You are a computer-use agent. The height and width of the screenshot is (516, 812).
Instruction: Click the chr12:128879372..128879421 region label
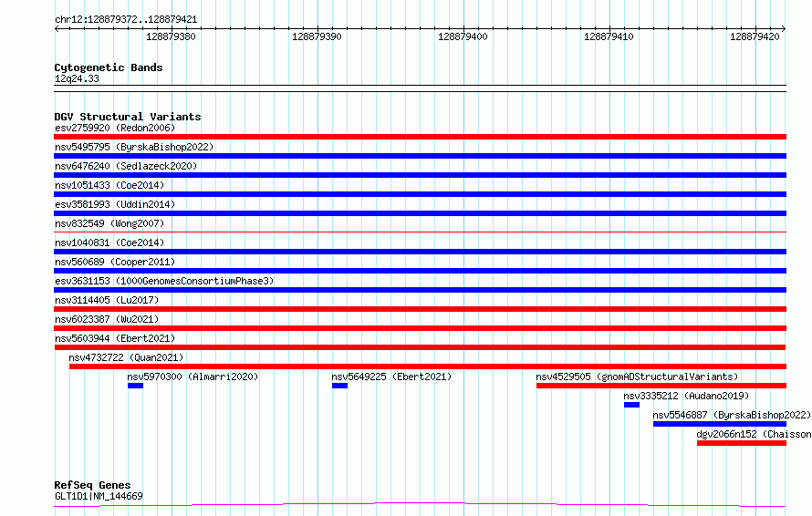point(126,20)
